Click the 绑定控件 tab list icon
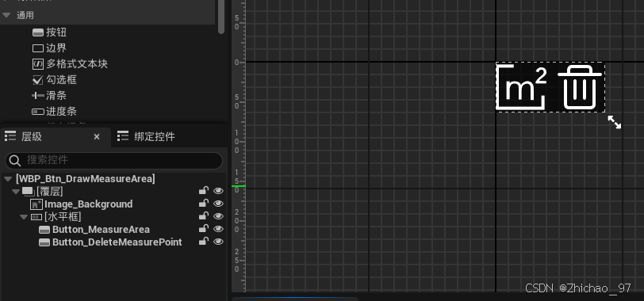 [123, 136]
